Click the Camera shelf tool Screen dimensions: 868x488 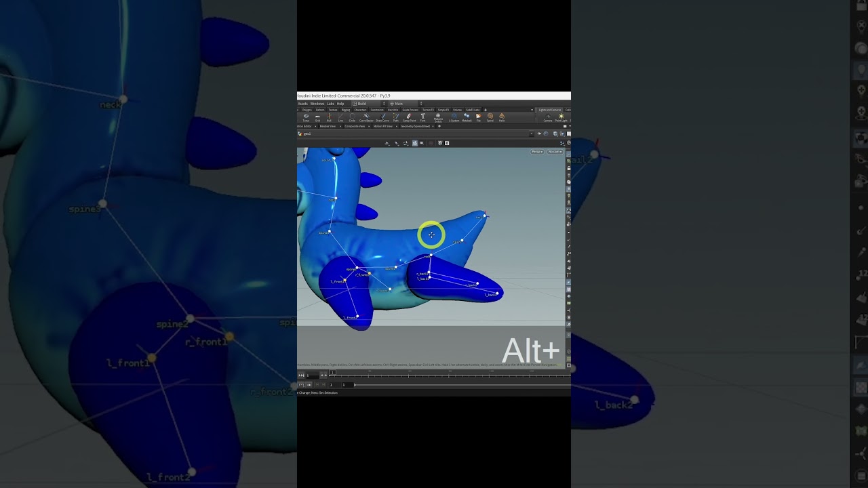[x=548, y=118]
